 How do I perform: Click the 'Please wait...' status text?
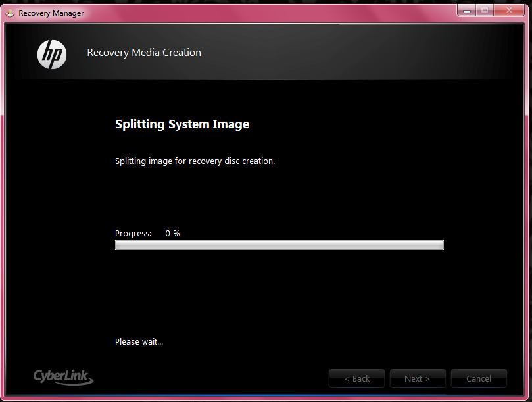tap(139, 342)
